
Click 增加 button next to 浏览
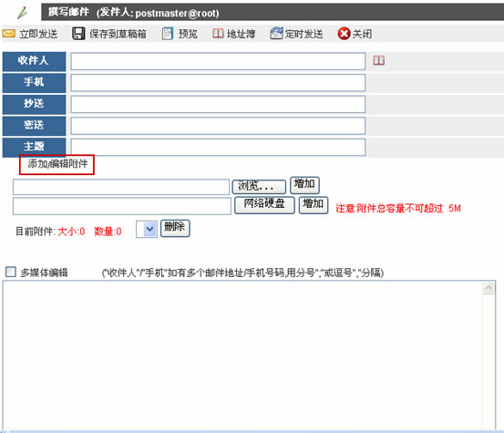pyautogui.click(x=304, y=185)
